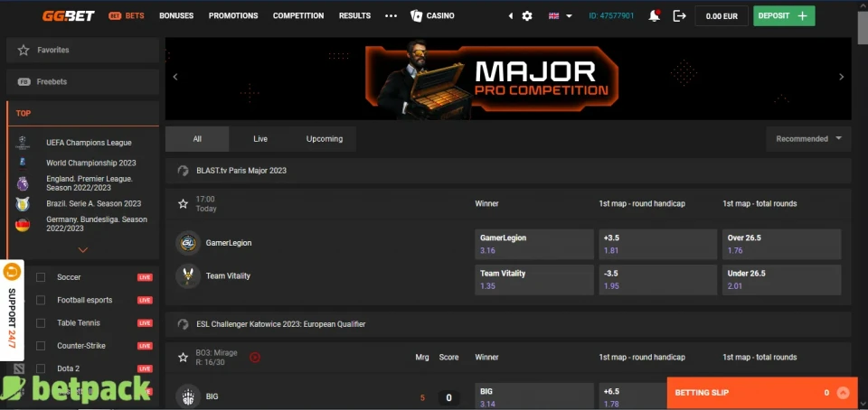Select the All matches tab
This screenshot has height=410, width=868.
(197, 139)
